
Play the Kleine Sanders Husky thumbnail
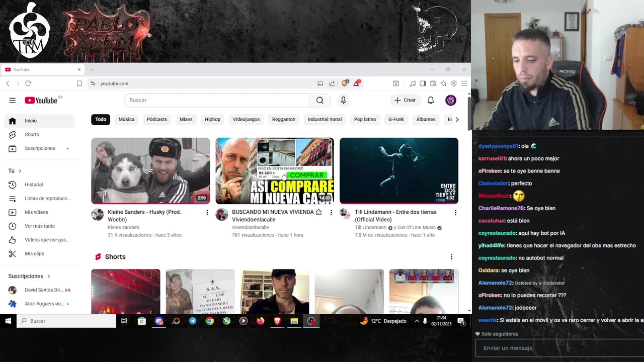[150, 171]
